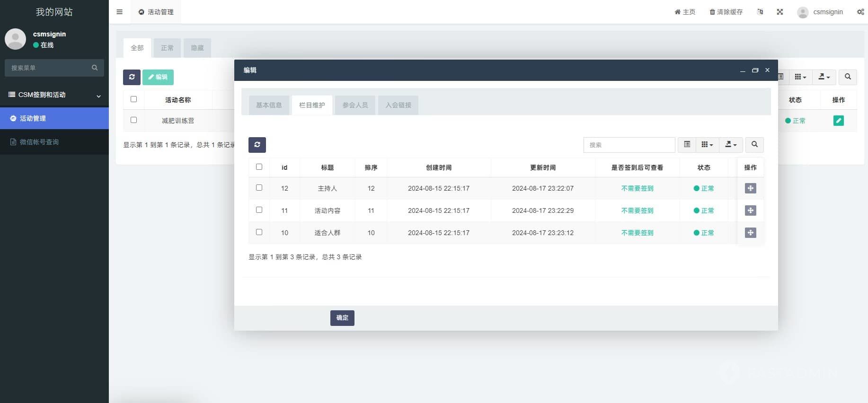This screenshot has height=403, width=868.
Task: Click the 确定 button
Action: tap(342, 318)
